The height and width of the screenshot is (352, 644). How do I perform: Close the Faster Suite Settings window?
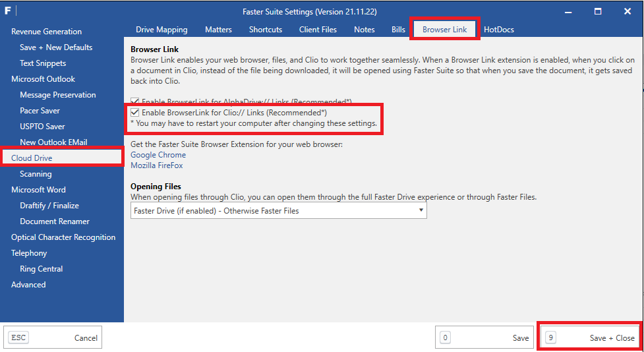click(627, 11)
